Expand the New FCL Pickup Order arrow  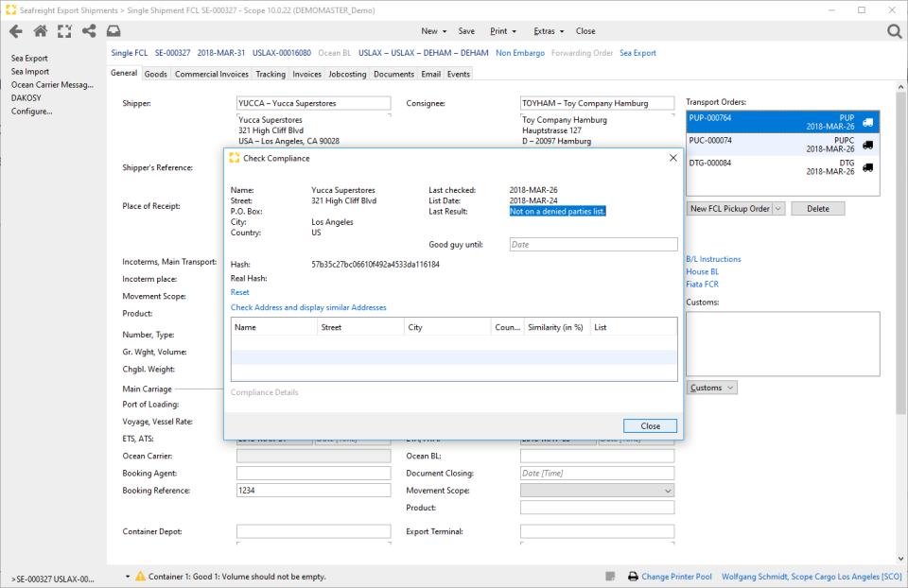tap(778, 209)
